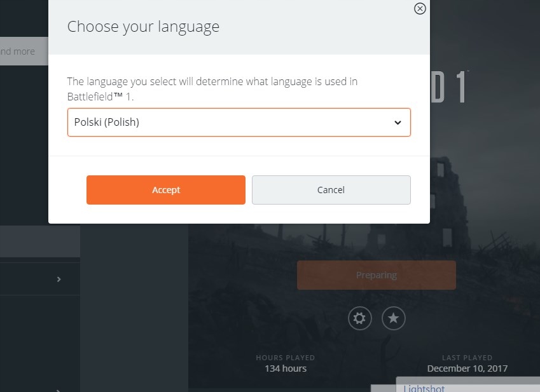Click the December 10, 2017 date
This screenshot has width=540, height=392.
click(x=467, y=368)
